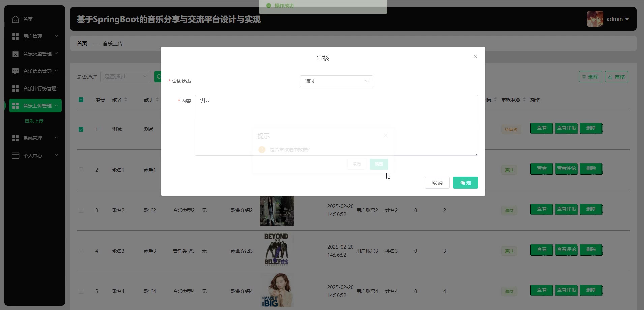Screen dimensions: 644x310
Task: Click the 歌曲介绍3 cell
Action: click(x=242, y=251)
